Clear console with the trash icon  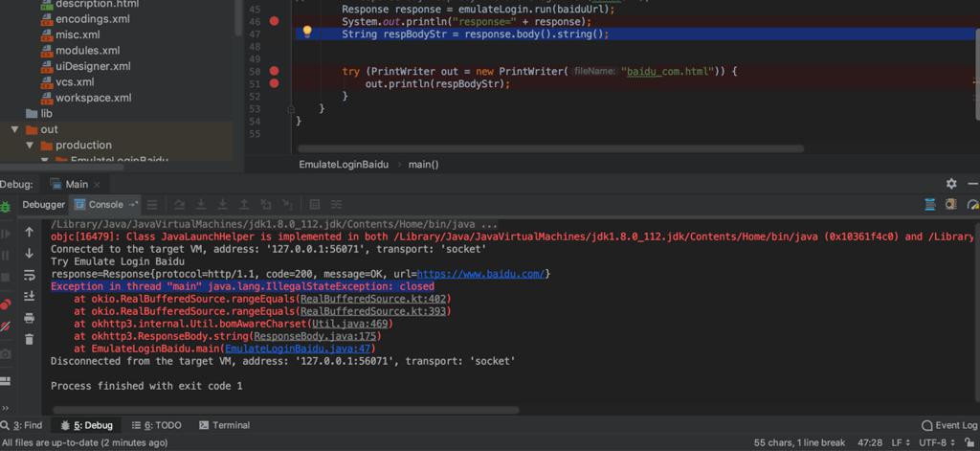click(29, 340)
